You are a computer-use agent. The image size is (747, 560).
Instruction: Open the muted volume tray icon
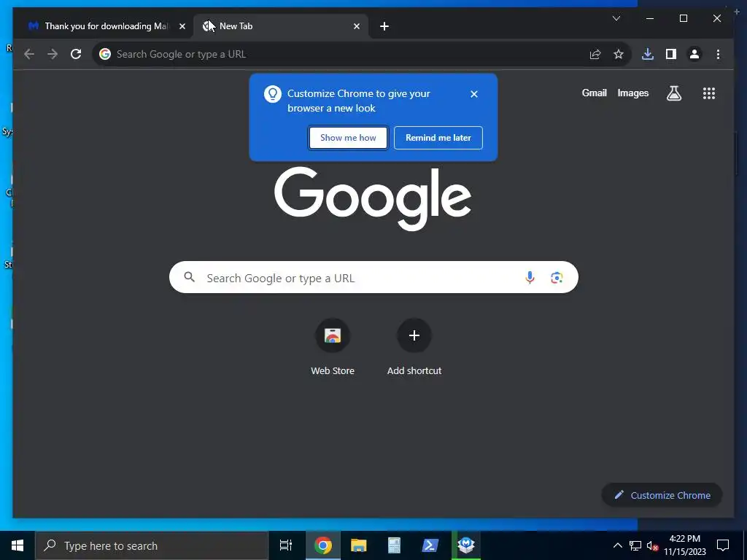[652, 545]
